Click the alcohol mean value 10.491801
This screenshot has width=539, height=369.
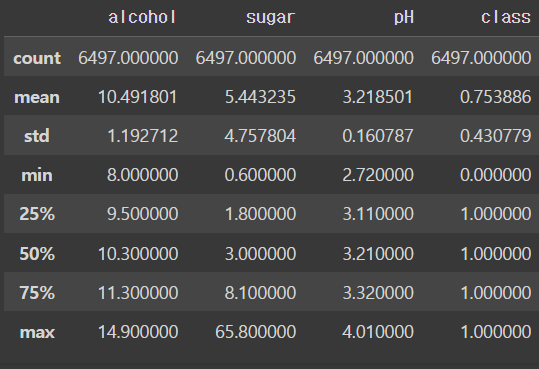click(x=138, y=97)
